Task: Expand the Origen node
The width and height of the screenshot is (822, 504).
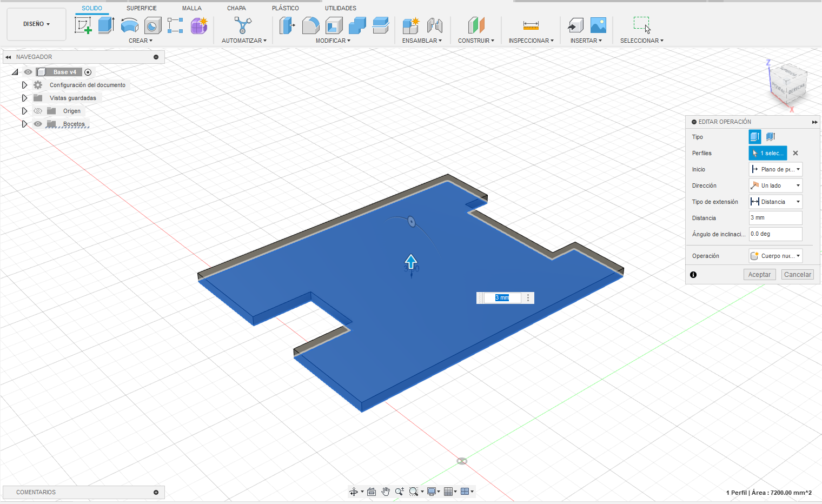Action: tap(24, 111)
